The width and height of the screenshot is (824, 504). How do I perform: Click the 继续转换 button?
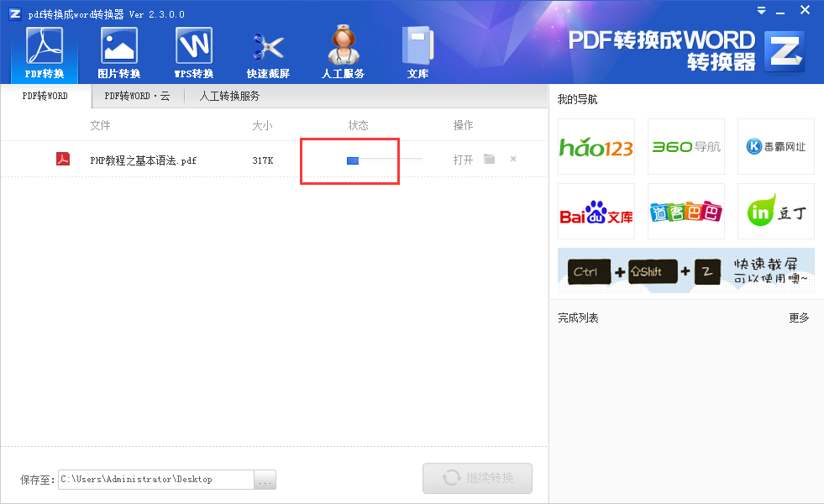coord(477,478)
